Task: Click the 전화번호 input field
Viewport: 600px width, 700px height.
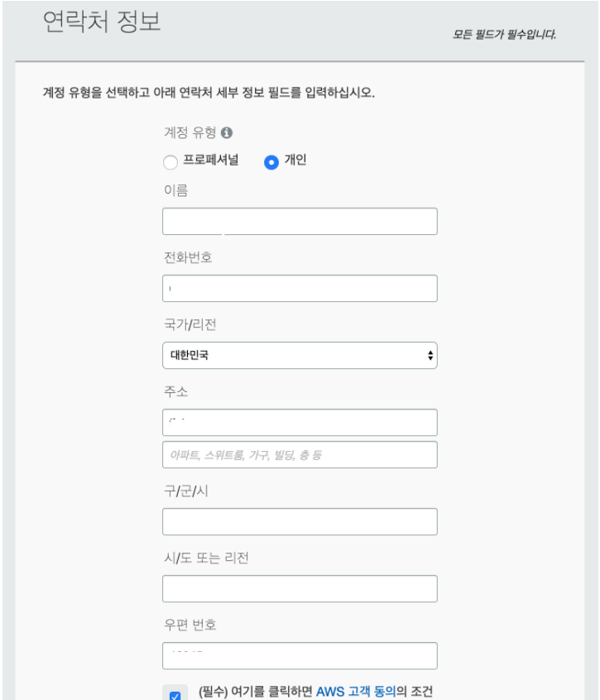Action: click(x=300, y=287)
